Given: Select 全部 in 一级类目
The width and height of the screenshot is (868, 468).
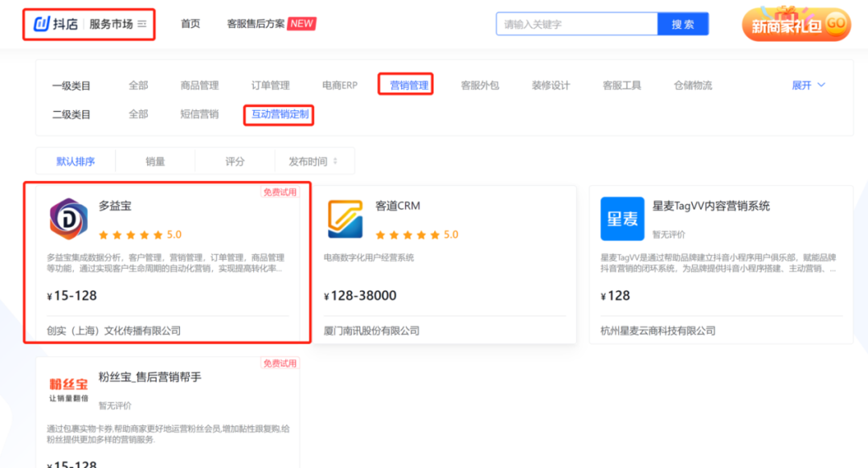Looking at the screenshot, I should (x=138, y=85).
